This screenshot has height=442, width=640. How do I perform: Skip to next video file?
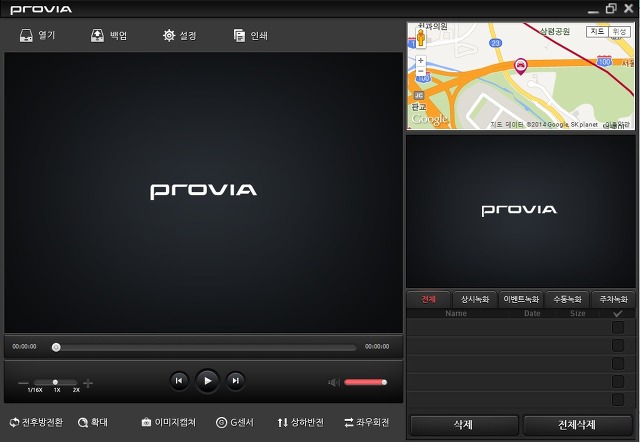[x=236, y=381]
